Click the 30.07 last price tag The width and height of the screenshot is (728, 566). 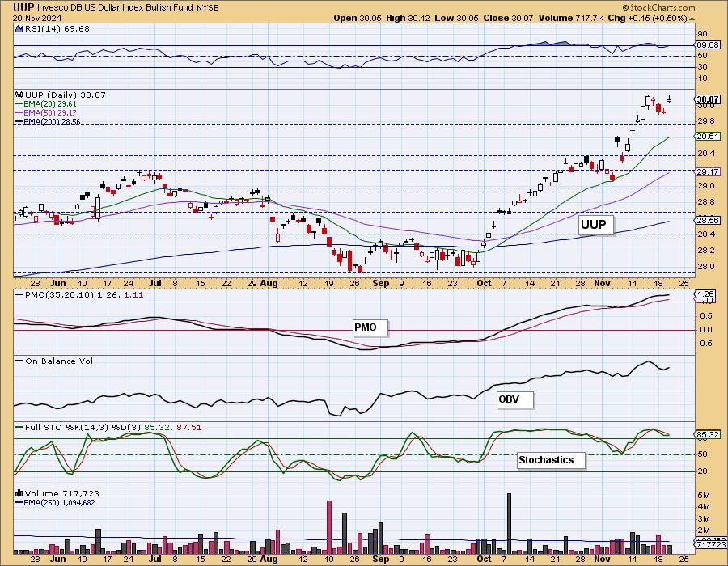coord(708,99)
